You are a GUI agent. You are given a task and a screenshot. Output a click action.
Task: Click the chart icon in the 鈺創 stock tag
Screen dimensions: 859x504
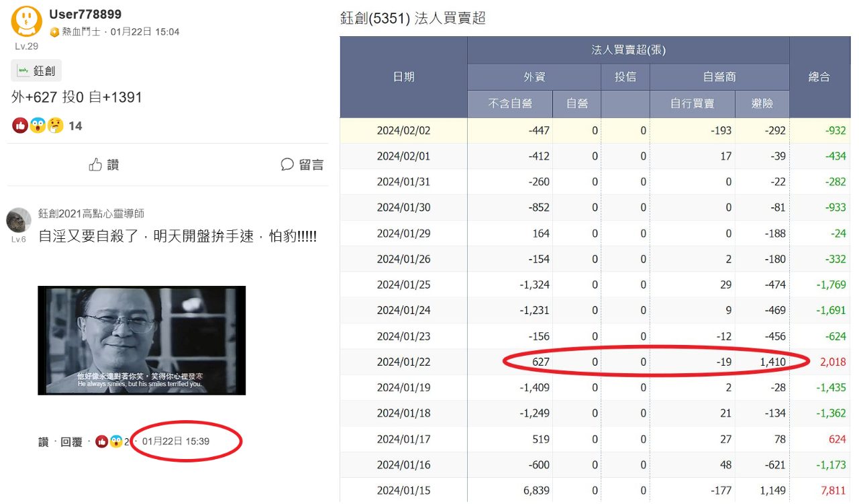(x=23, y=70)
